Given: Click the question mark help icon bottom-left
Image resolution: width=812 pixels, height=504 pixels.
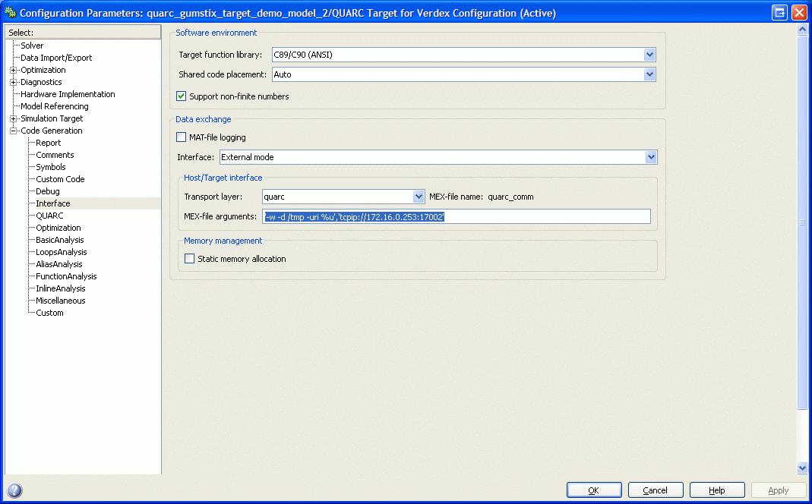Looking at the screenshot, I should (x=14, y=490).
